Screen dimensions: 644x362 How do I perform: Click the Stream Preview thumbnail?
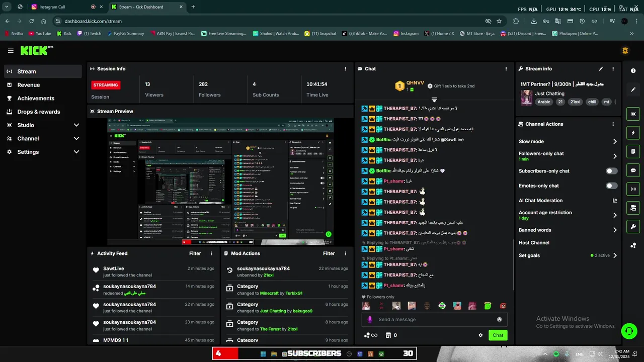(x=221, y=182)
